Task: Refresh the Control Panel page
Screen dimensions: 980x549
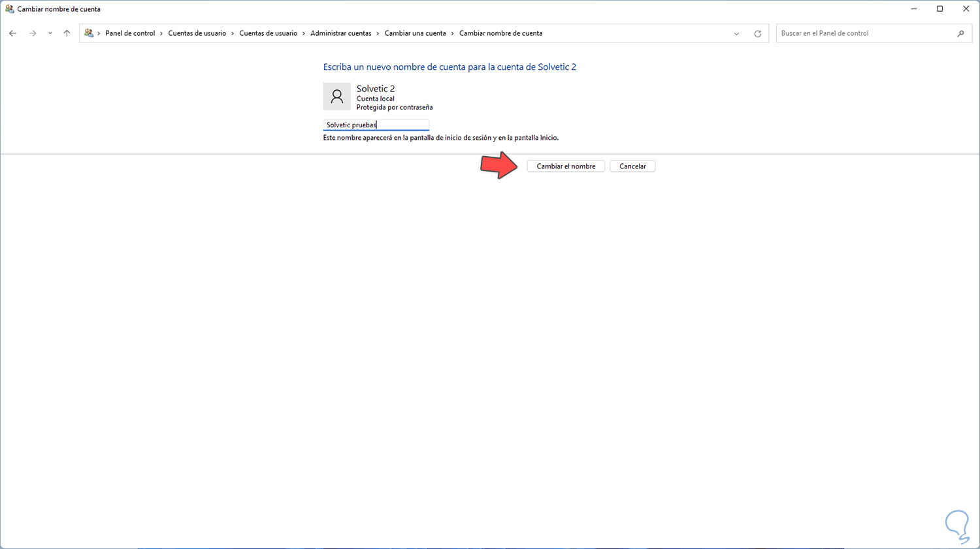Action: point(758,33)
